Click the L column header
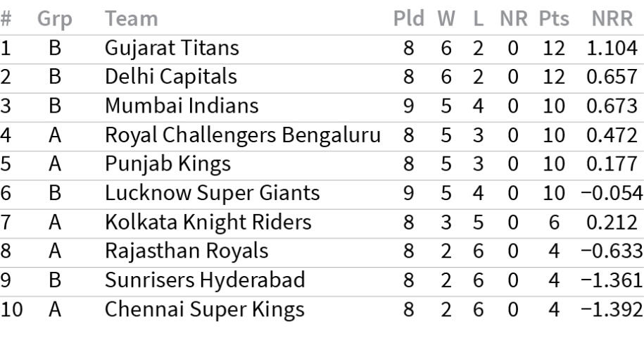 [478, 18]
